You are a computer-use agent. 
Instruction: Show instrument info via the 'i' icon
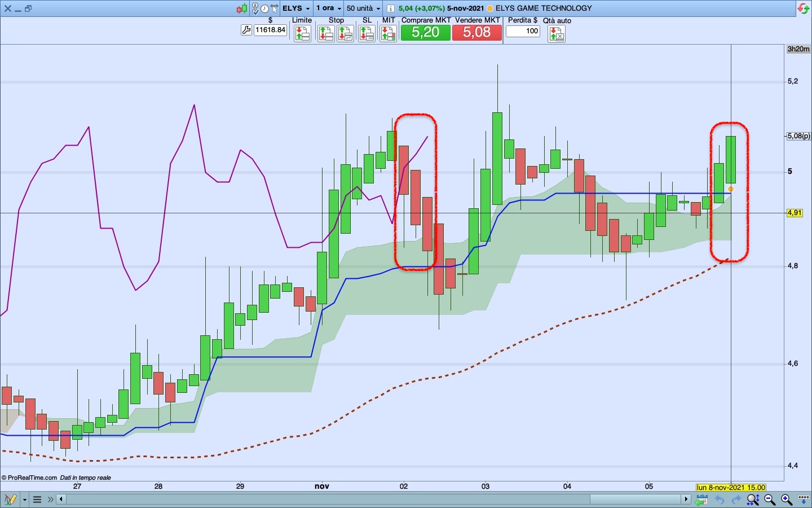pyautogui.click(x=390, y=8)
